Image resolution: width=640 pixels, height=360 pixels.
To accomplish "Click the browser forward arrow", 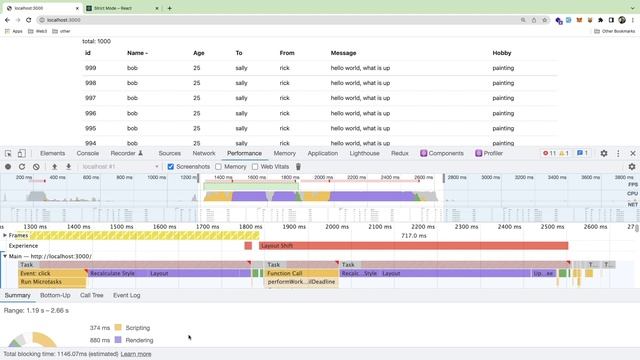I will coord(18,20).
